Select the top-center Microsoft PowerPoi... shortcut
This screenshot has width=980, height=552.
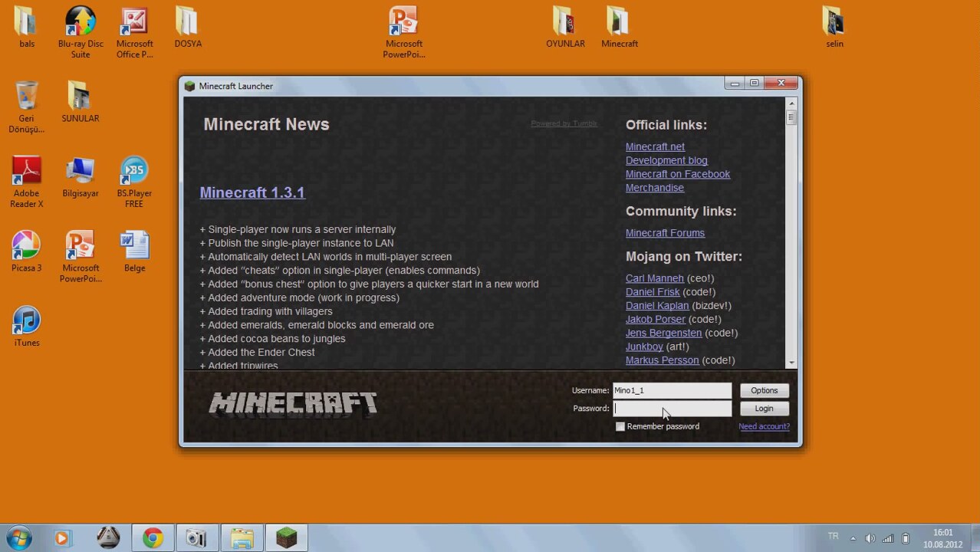(404, 32)
